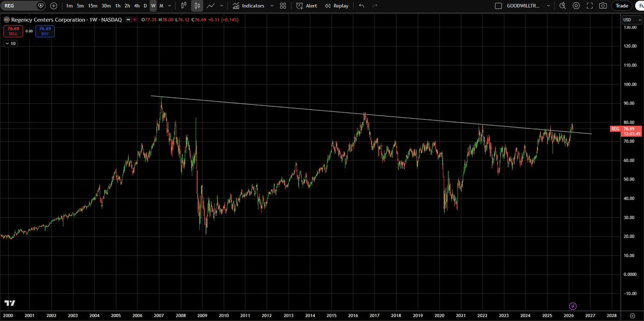This screenshot has width=644, height=321.
Task: Expand the layout management chevron
Action: pyautogui.click(x=548, y=6)
